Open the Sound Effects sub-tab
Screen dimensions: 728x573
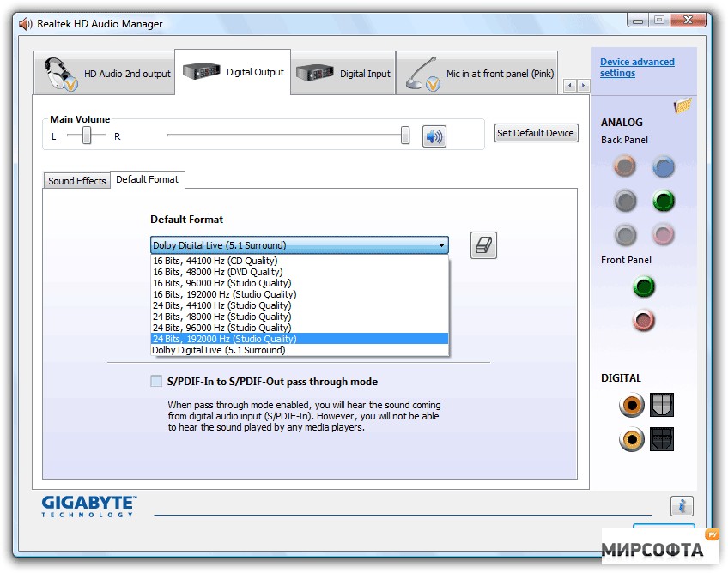pos(77,181)
